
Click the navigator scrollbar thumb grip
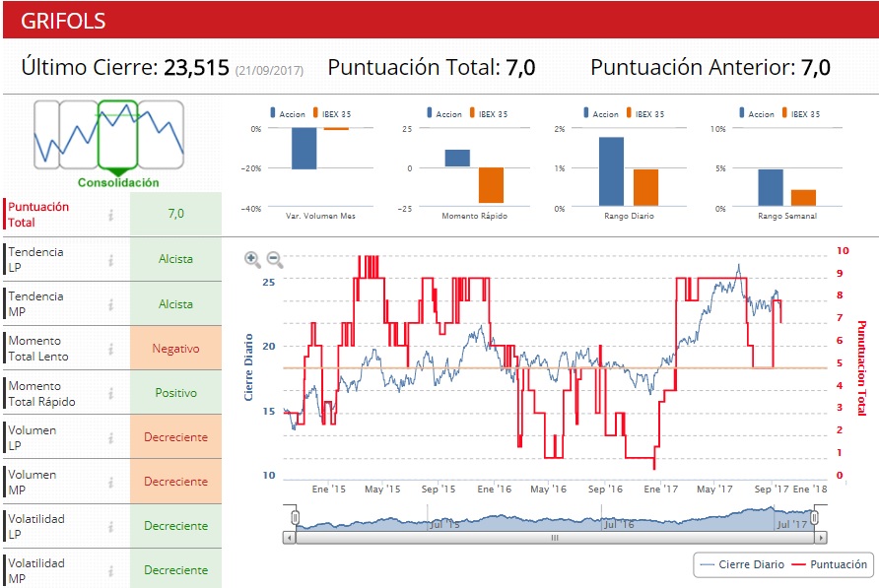coord(555,538)
